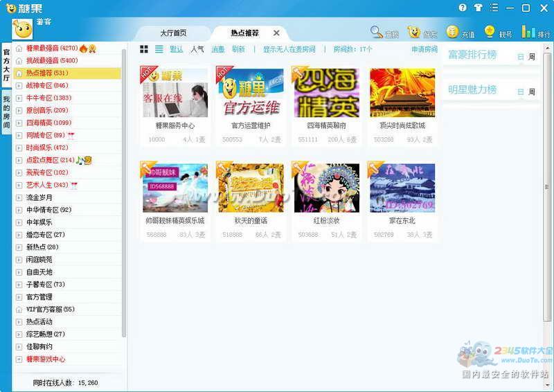Open the help question mark icon
The width and height of the screenshot is (554, 392).
[463, 8]
